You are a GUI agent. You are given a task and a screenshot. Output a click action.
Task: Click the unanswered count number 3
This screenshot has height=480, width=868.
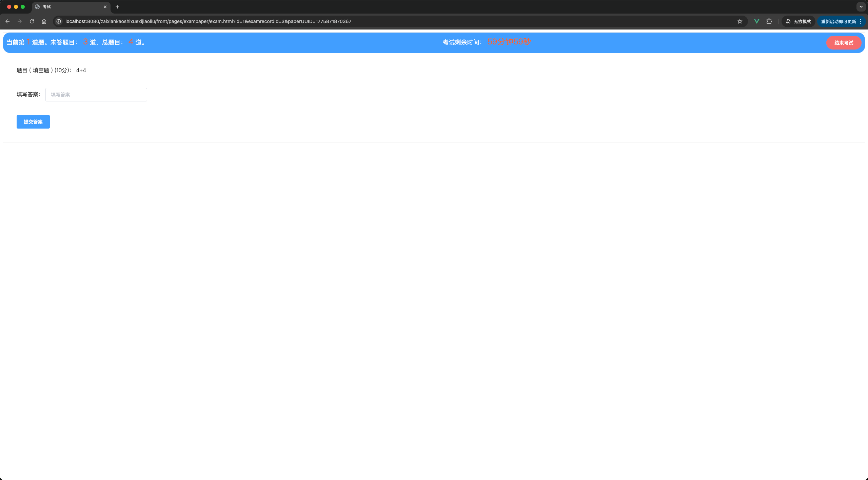pos(85,42)
